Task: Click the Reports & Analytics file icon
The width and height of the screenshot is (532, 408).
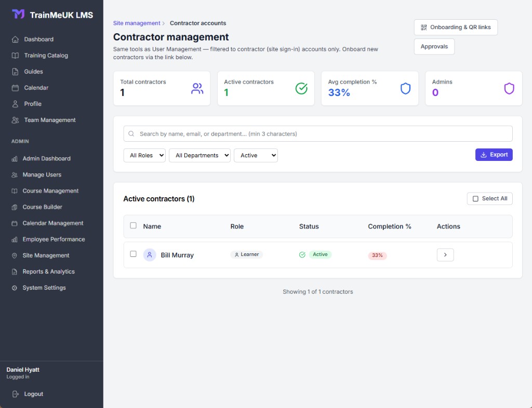Action: click(14, 272)
